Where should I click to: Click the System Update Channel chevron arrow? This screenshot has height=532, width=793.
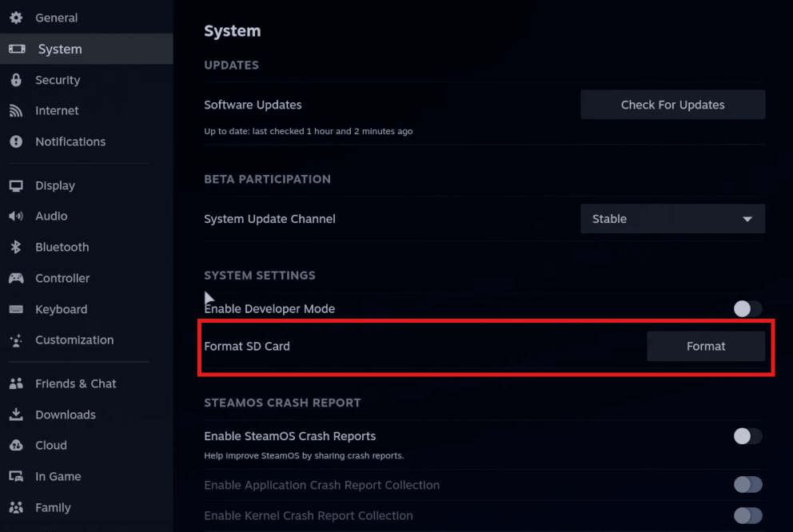(748, 218)
